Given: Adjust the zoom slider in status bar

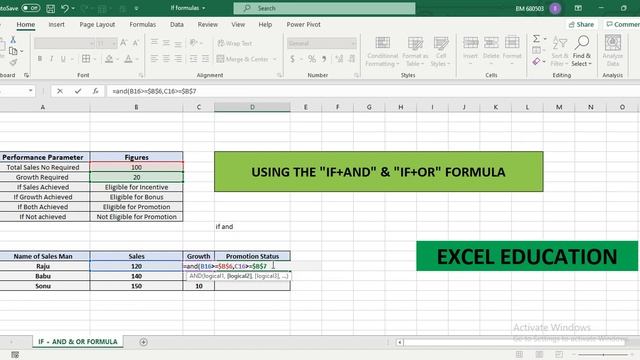Looking at the screenshot, I should click(x=603, y=355).
